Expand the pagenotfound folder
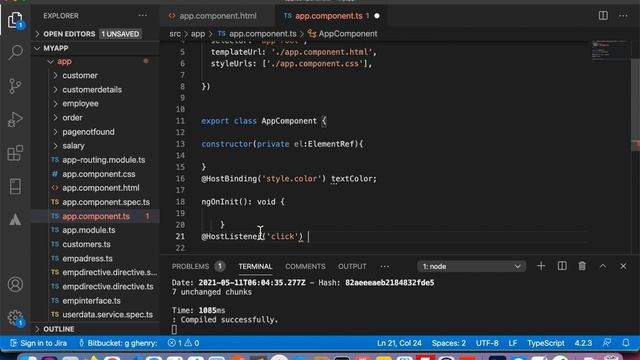This screenshot has width=640, height=360. click(x=96, y=132)
